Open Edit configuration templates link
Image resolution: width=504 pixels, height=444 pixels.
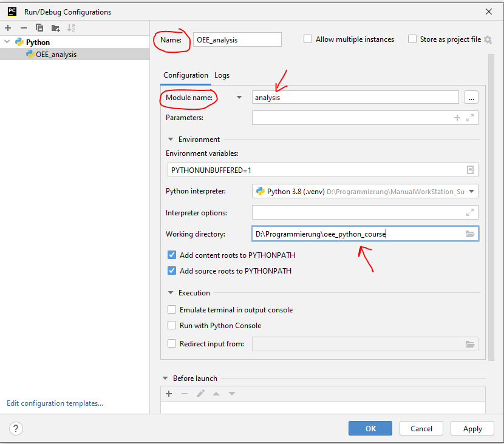[55, 403]
